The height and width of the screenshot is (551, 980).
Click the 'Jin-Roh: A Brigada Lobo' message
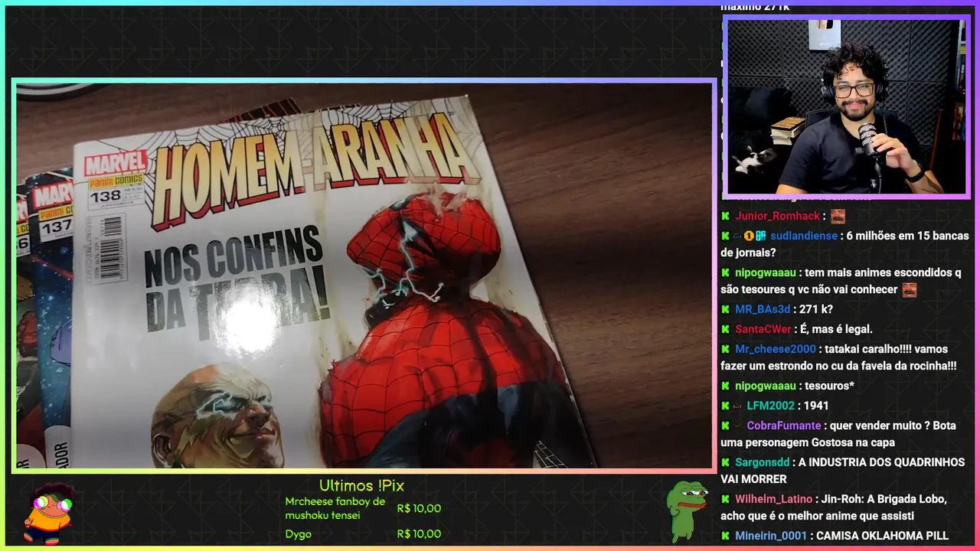834,507
